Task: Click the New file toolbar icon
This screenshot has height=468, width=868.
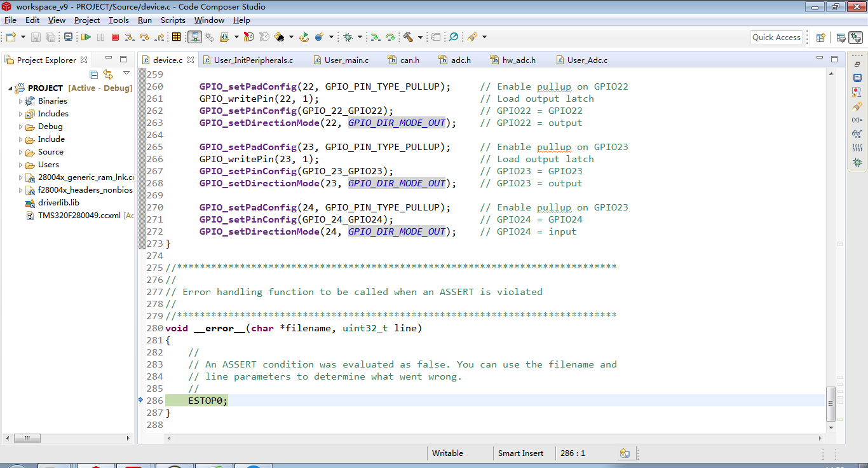Action: 11,37
